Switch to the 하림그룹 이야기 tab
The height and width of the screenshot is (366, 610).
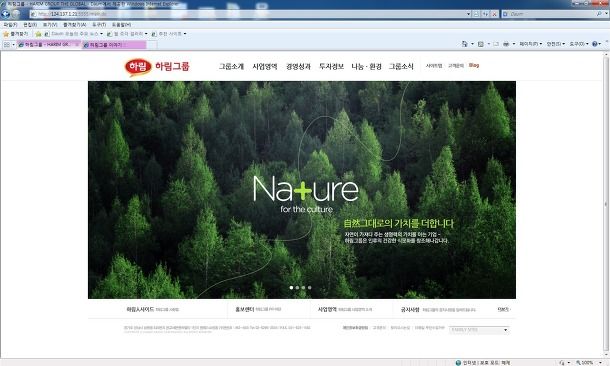click(x=114, y=45)
